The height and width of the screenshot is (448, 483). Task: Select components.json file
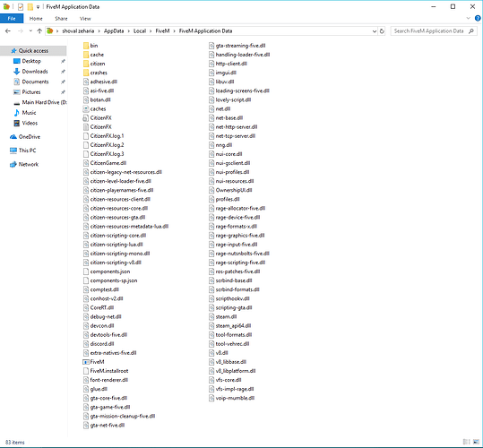pyautogui.click(x=107, y=271)
